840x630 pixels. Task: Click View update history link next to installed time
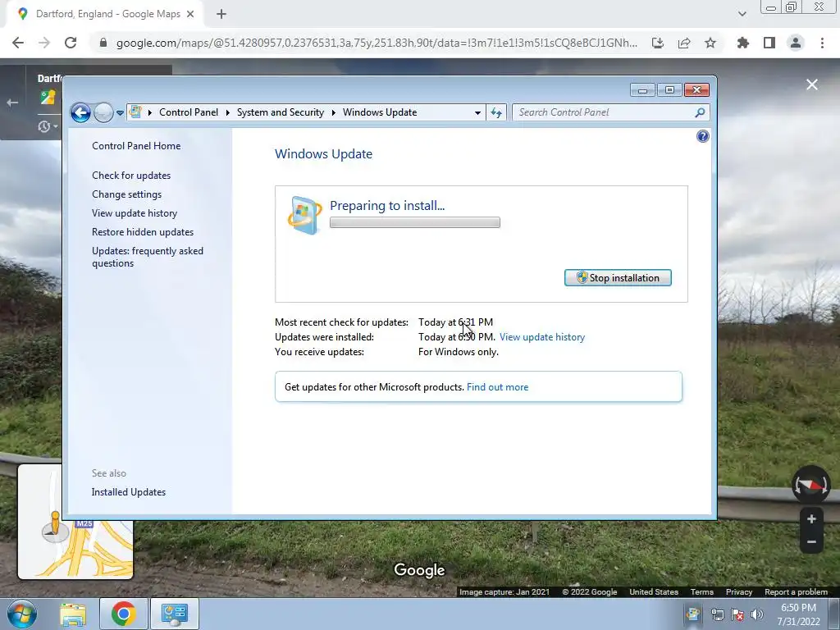click(542, 337)
